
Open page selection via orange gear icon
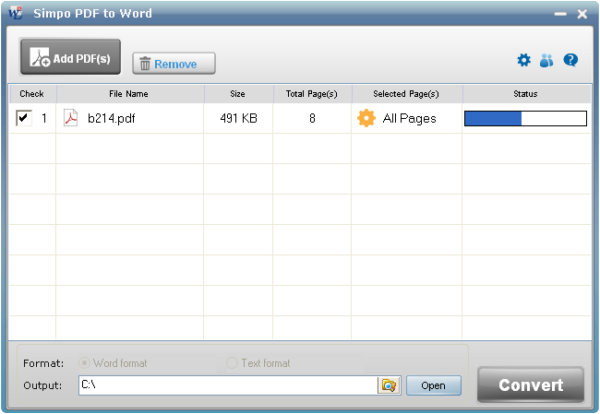click(366, 118)
